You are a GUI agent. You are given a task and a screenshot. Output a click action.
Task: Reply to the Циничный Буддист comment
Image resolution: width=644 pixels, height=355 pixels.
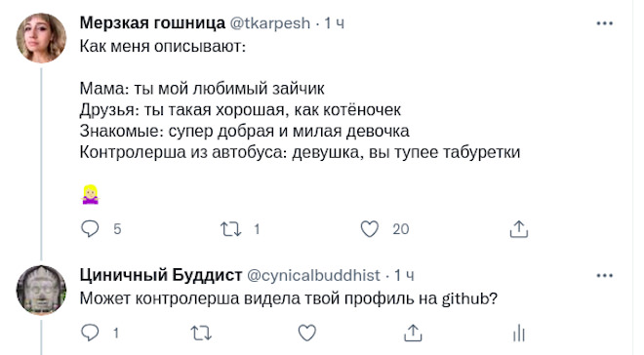pyautogui.click(x=90, y=333)
